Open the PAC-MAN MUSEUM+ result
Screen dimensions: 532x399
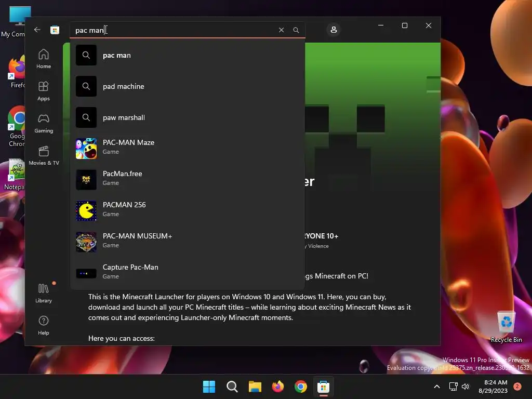[187, 242]
